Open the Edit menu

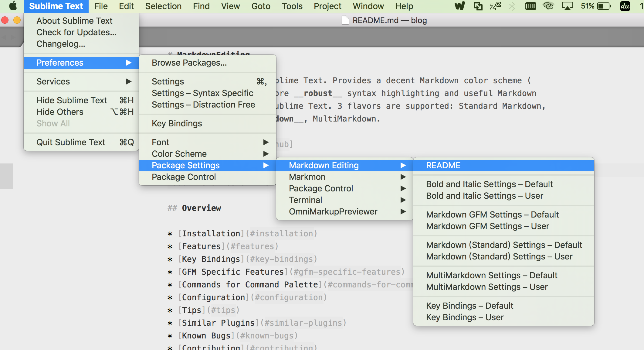(126, 6)
